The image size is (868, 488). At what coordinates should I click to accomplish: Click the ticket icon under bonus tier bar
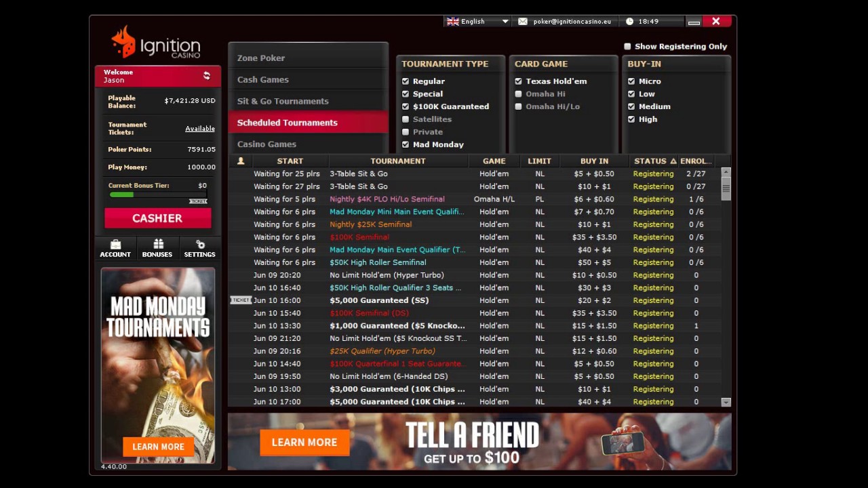click(198, 201)
